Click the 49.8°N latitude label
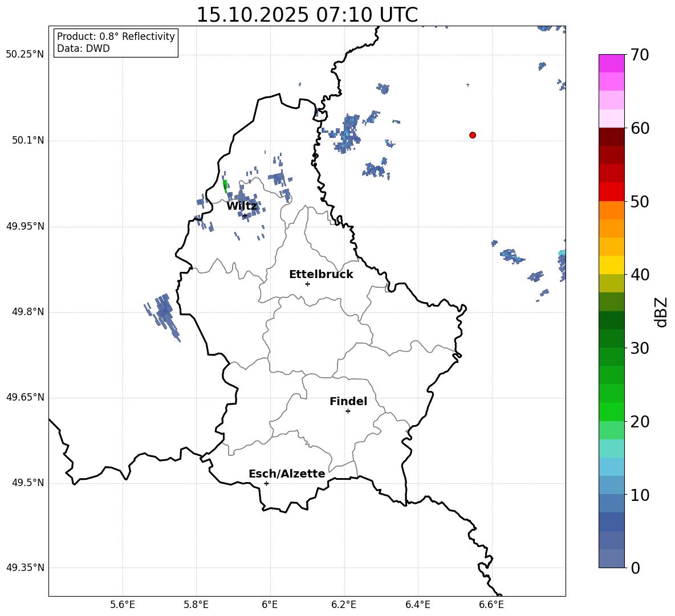 pos(28,312)
